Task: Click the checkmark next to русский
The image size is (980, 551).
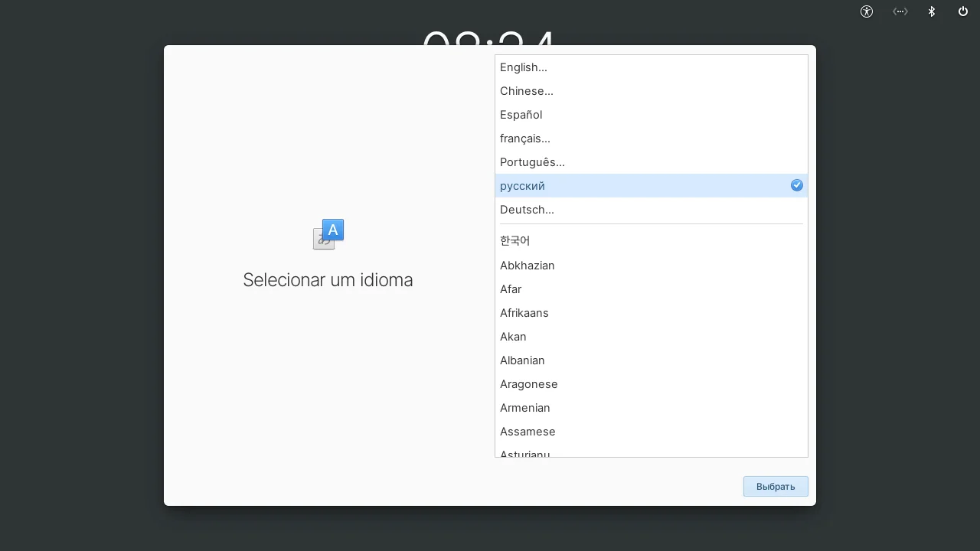Action: [x=796, y=185]
